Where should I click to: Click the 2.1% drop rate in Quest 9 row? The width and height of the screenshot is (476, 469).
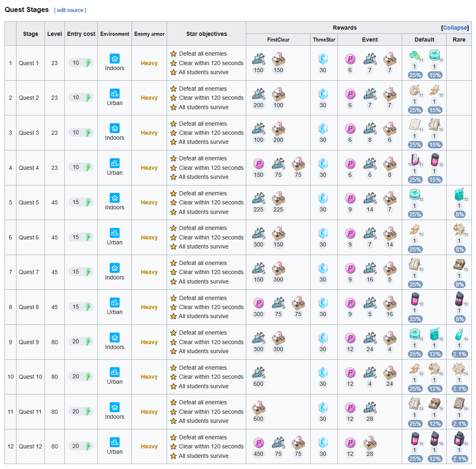click(460, 354)
